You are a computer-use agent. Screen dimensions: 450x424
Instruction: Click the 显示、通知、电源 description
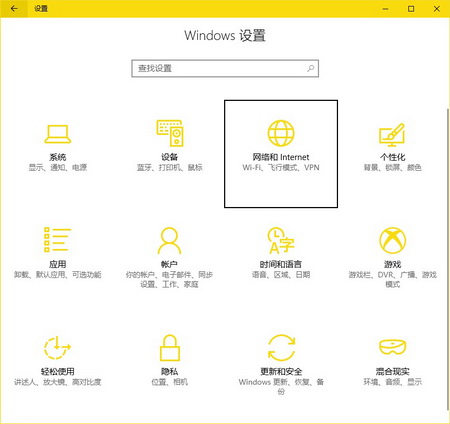tap(58, 167)
